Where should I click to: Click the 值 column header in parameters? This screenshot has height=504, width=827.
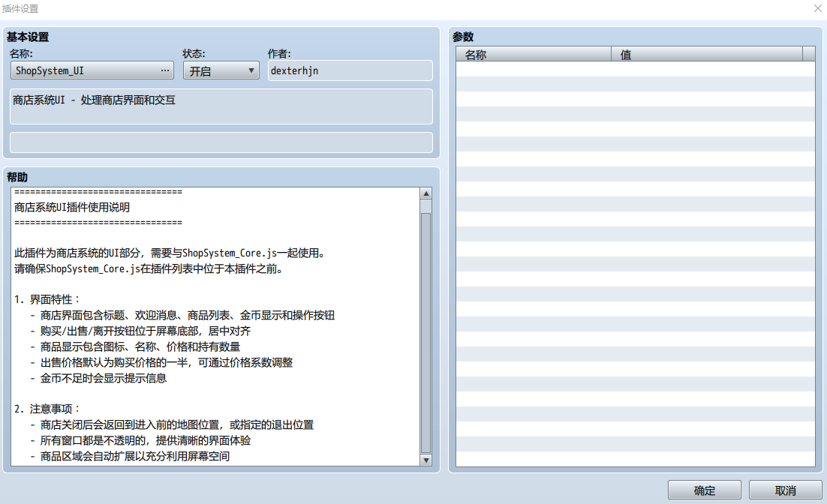(707, 54)
